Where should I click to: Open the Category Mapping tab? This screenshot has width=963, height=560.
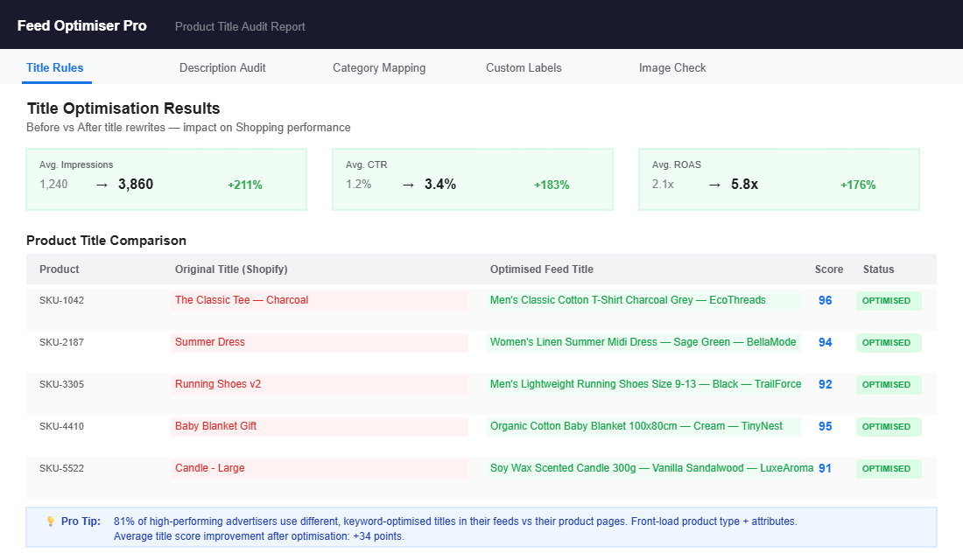point(379,67)
